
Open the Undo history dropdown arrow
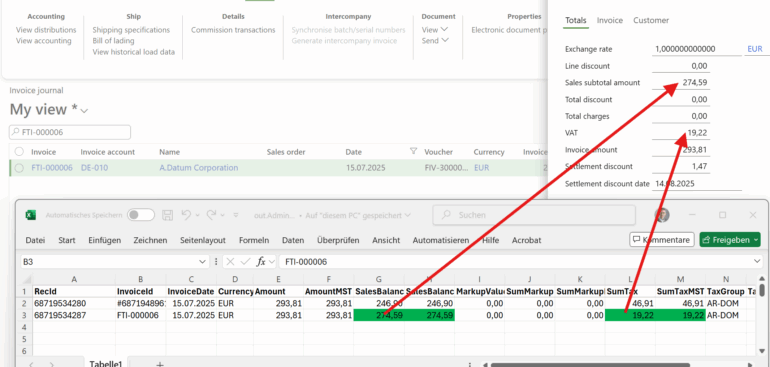coord(196,215)
